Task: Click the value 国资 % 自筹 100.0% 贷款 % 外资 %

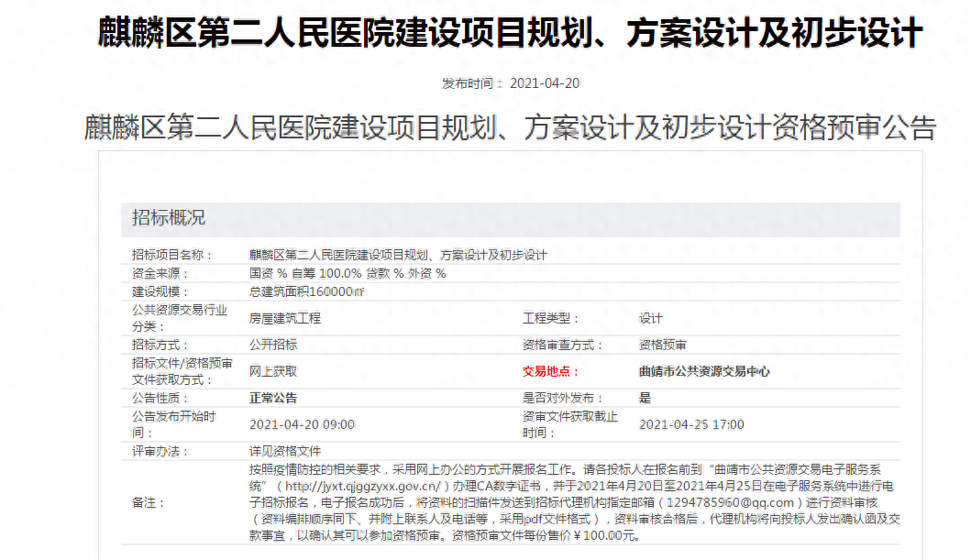Action: click(x=348, y=273)
